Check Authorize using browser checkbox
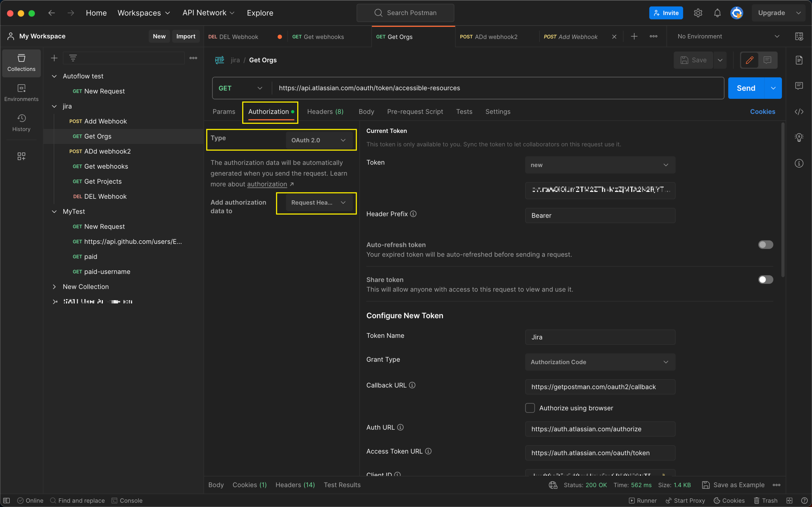Screen dimensions: 812x507 tap(530, 408)
